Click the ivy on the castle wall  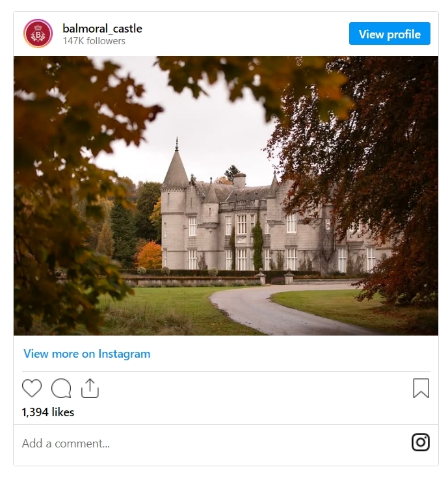click(258, 244)
